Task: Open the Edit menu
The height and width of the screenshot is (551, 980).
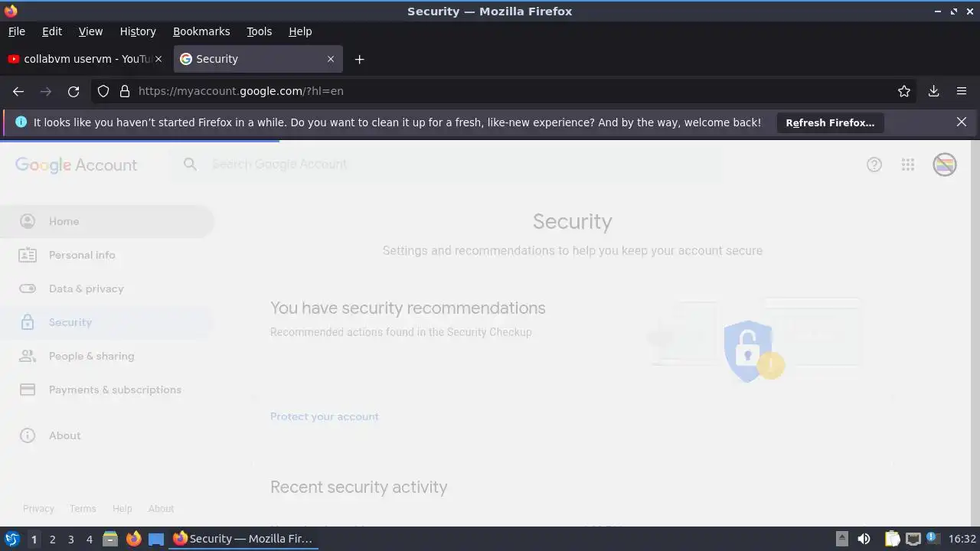Action: click(52, 31)
